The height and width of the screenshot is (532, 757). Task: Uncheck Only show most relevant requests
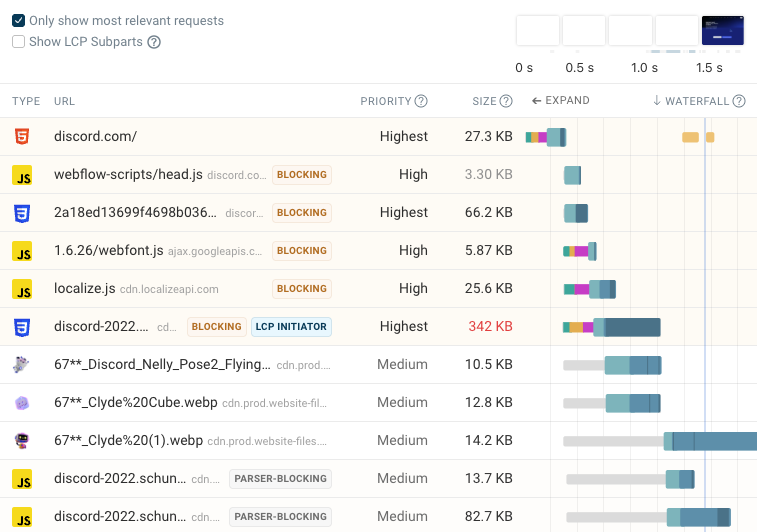pos(19,21)
